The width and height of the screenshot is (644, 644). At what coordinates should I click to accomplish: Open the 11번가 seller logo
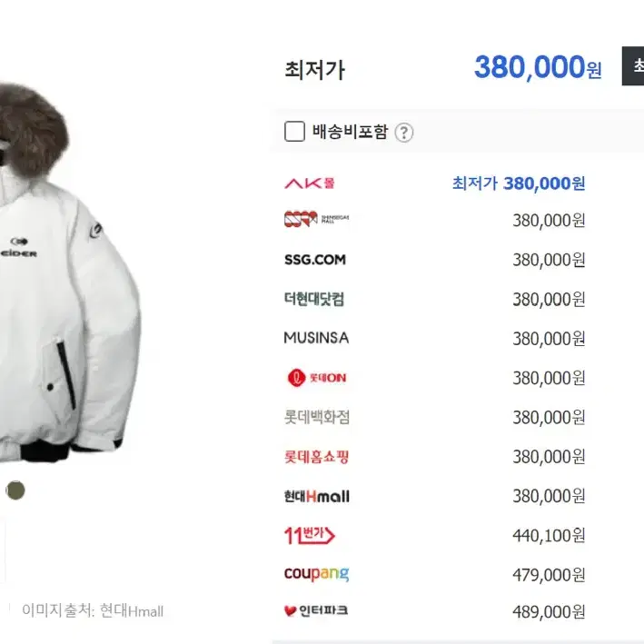coord(310,536)
